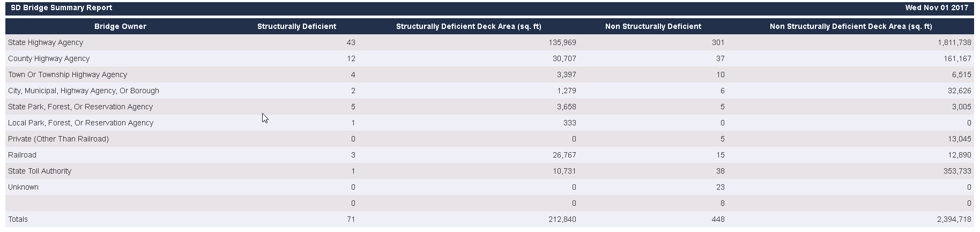Click the Totals row label
This screenshot has height=232, width=980.
(x=18, y=219)
